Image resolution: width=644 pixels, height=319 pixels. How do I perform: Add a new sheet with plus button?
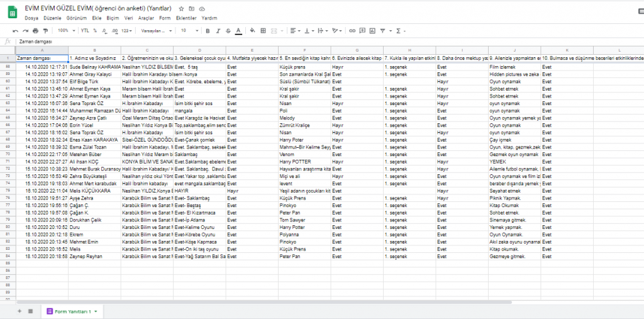(19, 311)
